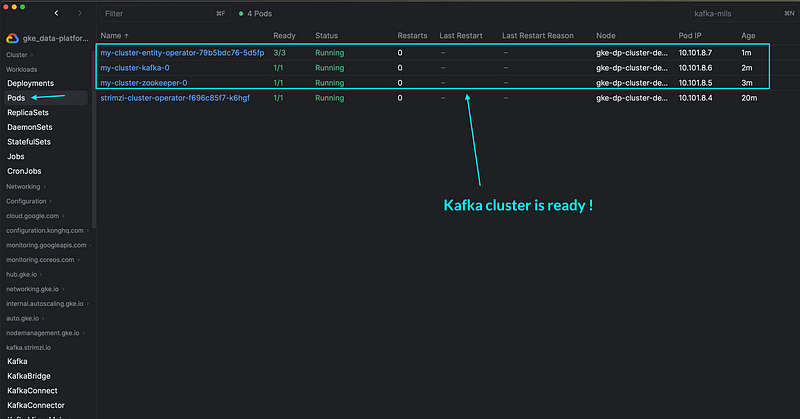The width and height of the screenshot is (800, 419).
Task: Click the forward navigation arrow
Action: tap(80, 13)
